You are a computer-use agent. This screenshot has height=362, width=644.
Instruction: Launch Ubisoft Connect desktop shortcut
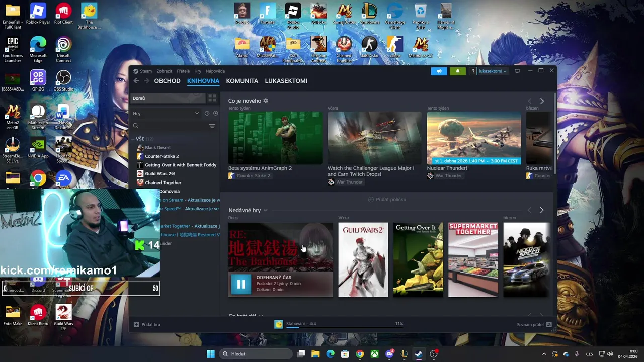(63, 50)
